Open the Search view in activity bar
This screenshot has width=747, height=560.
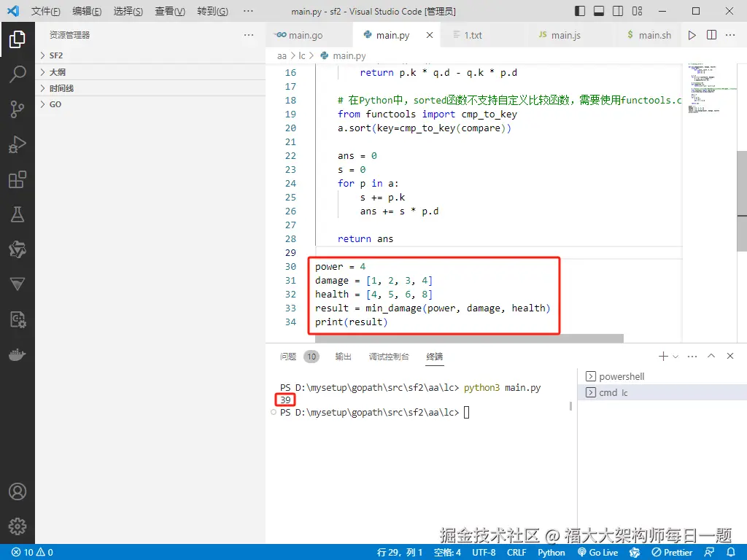click(x=18, y=74)
